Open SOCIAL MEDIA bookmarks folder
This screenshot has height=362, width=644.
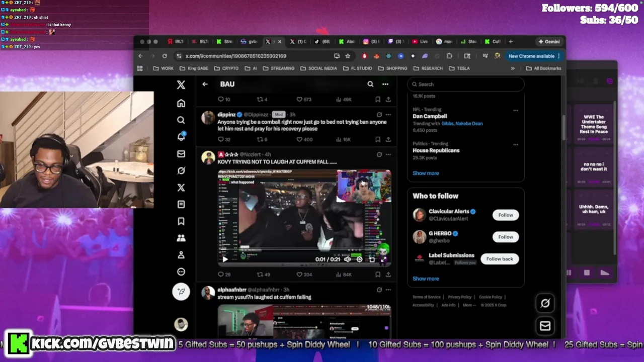pos(319,68)
